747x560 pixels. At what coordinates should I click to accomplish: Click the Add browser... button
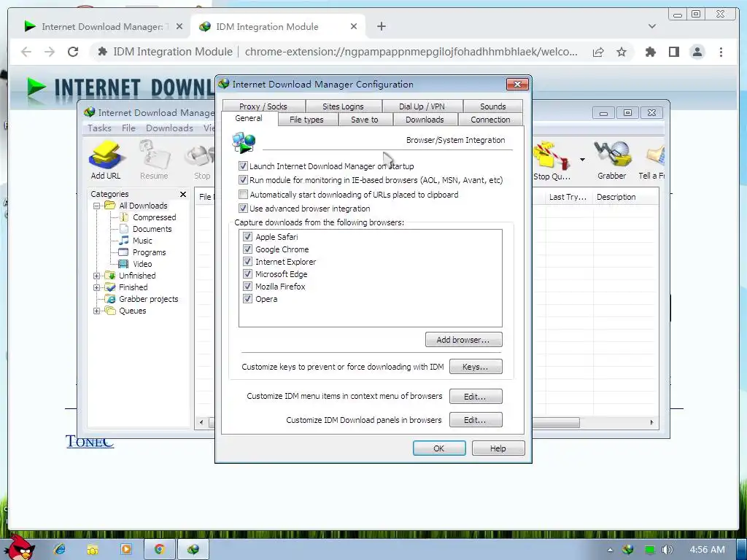point(463,340)
